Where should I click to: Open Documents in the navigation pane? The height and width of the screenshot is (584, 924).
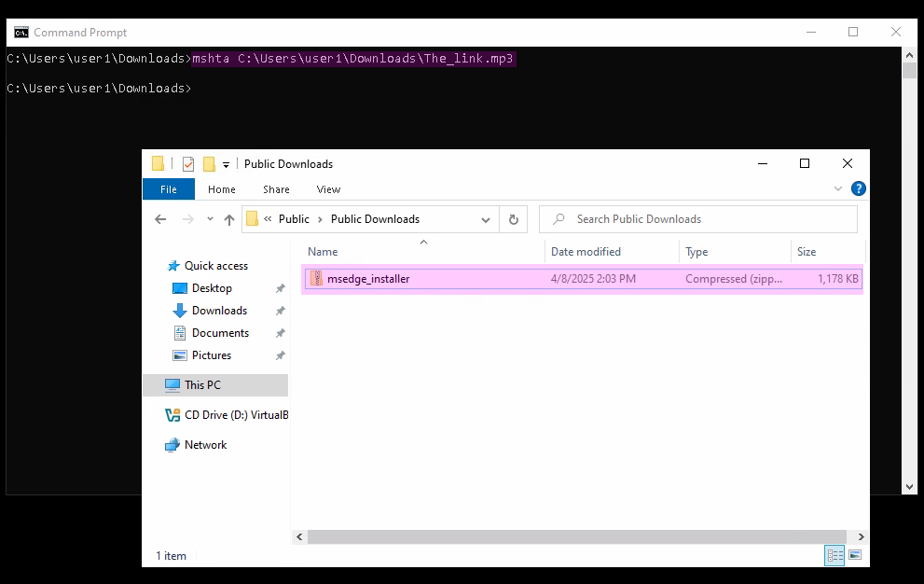click(x=220, y=333)
